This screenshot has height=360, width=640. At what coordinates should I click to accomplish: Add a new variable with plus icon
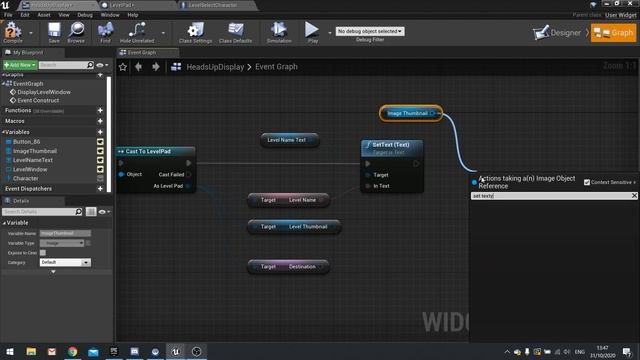click(x=100, y=132)
